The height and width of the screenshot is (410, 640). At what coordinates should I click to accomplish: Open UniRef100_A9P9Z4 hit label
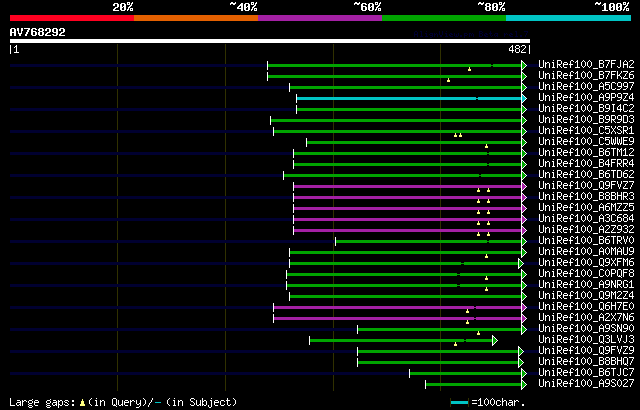(x=586, y=98)
